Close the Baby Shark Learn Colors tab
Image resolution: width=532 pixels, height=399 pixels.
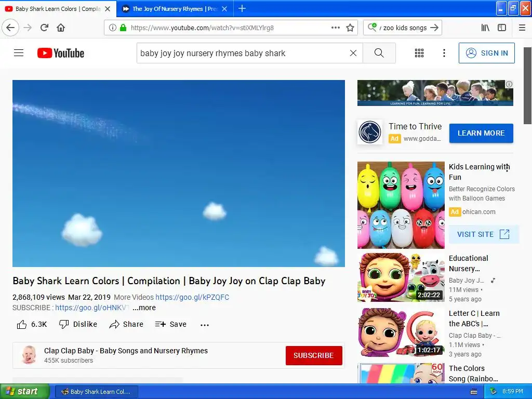pos(108,9)
